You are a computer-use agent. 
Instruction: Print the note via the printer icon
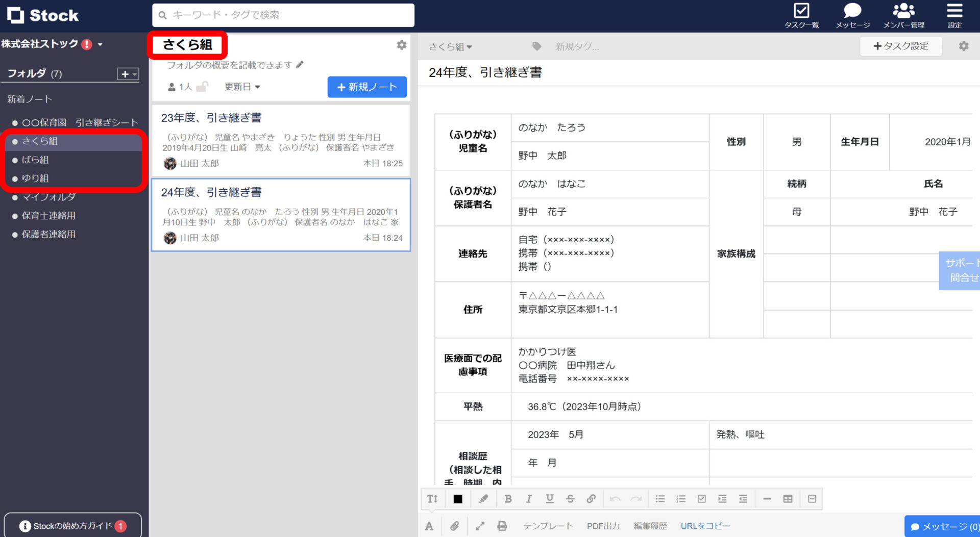coord(502,525)
